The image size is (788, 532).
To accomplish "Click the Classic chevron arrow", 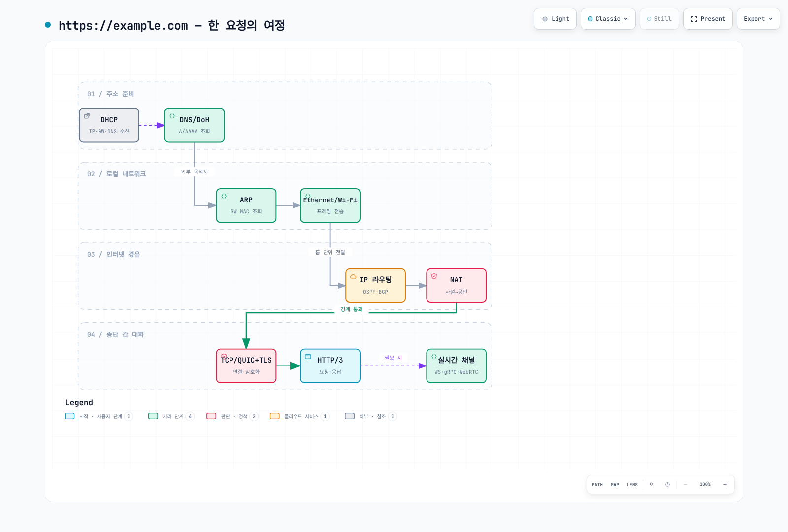I will [x=626, y=19].
